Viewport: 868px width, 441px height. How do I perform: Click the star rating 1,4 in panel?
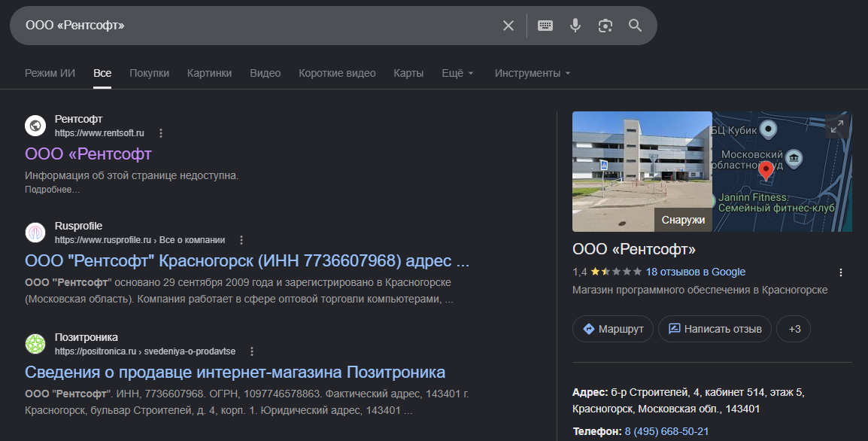[607, 272]
